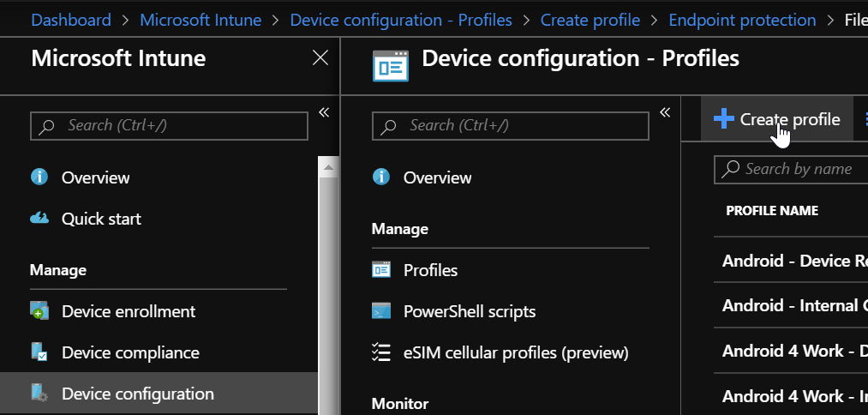Screen dimensions: 868x415
Task: Click the Device configuration icon in sidebar
Action: click(39, 394)
